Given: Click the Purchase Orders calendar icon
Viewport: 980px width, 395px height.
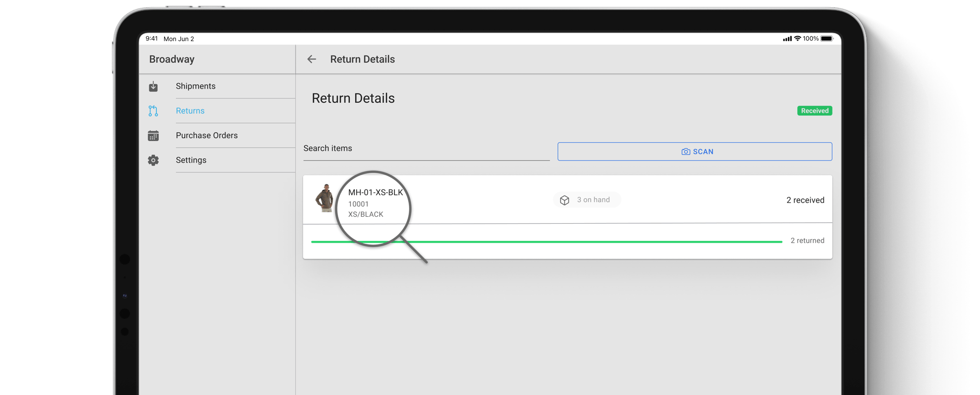Looking at the screenshot, I should pyautogui.click(x=153, y=136).
